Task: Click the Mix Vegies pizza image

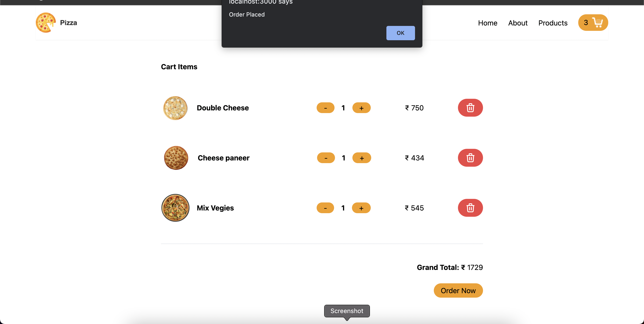Action: (x=175, y=208)
